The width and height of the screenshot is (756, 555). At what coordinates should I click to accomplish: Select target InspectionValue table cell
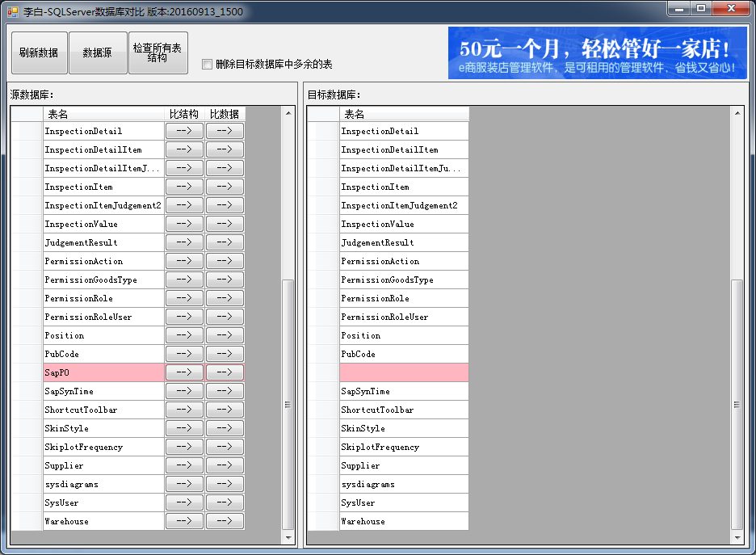click(404, 225)
